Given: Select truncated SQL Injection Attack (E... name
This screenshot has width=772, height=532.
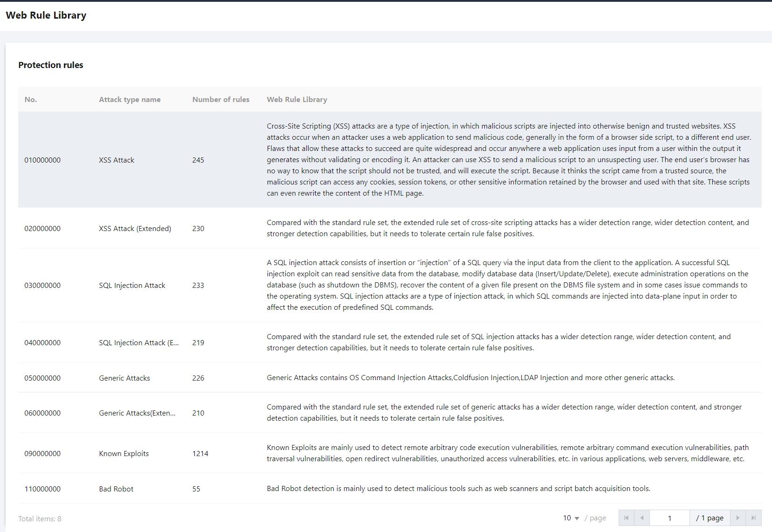Looking at the screenshot, I should tap(138, 342).
